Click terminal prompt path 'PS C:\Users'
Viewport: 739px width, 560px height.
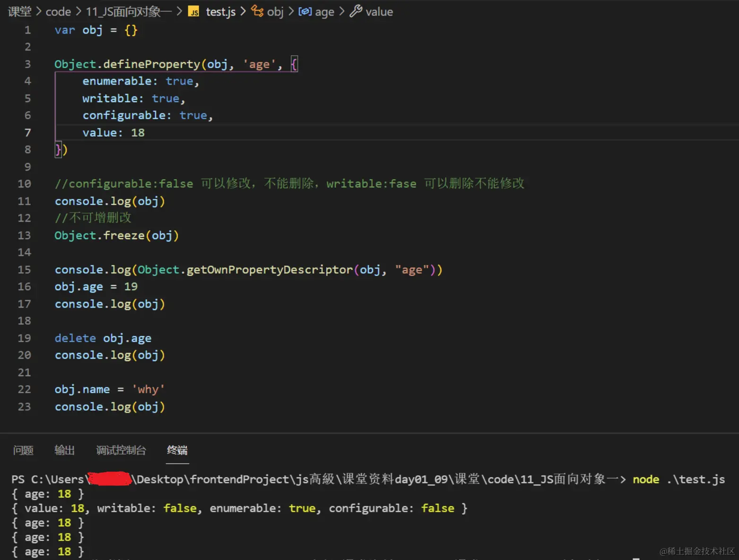(48, 479)
